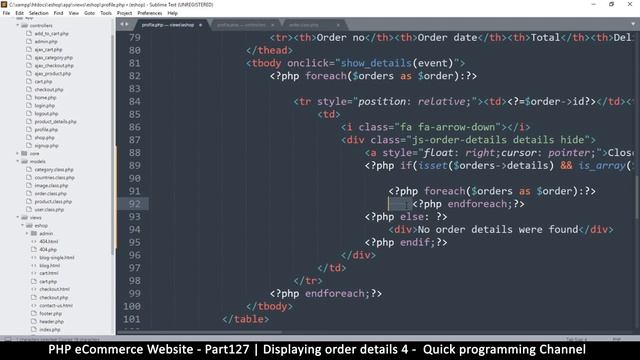Image resolution: width=640 pixels, height=360 pixels.
Task: Collapse the eshop folder
Action: click(23, 225)
